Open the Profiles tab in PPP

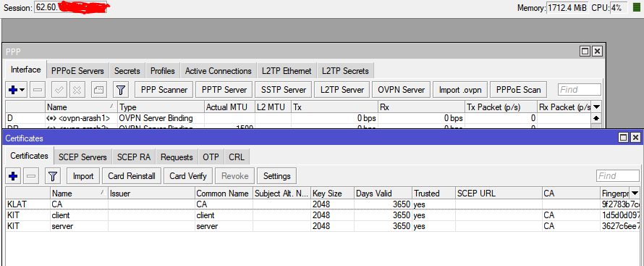pyautogui.click(x=162, y=71)
